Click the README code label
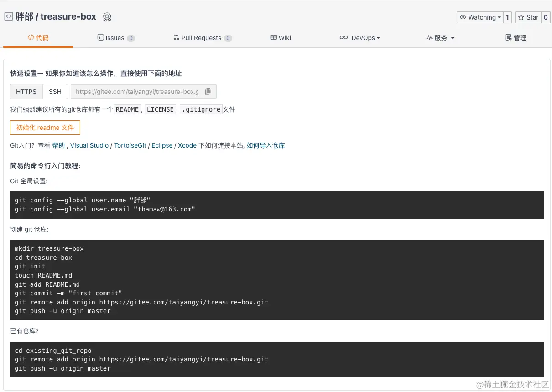552x392 pixels. click(x=127, y=109)
